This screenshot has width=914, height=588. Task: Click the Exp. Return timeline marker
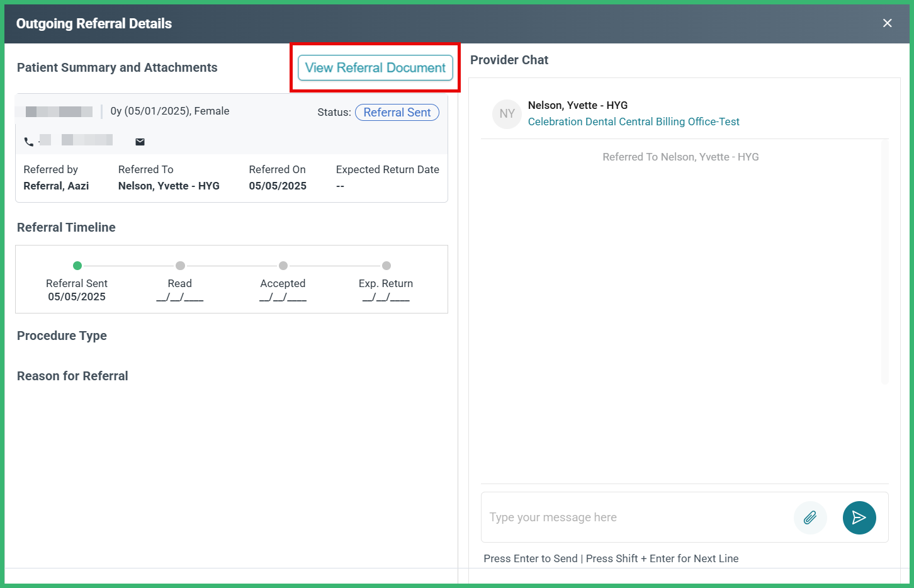(386, 266)
